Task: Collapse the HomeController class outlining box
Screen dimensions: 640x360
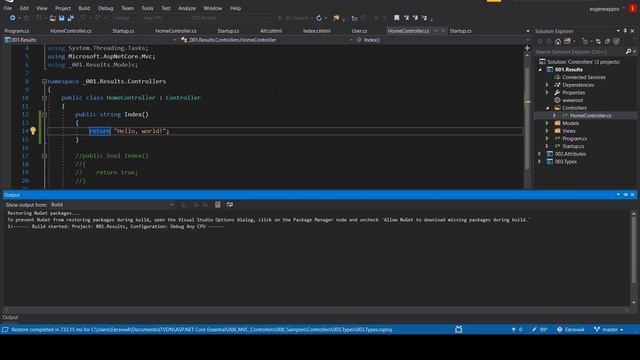Action: tap(44, 98)
